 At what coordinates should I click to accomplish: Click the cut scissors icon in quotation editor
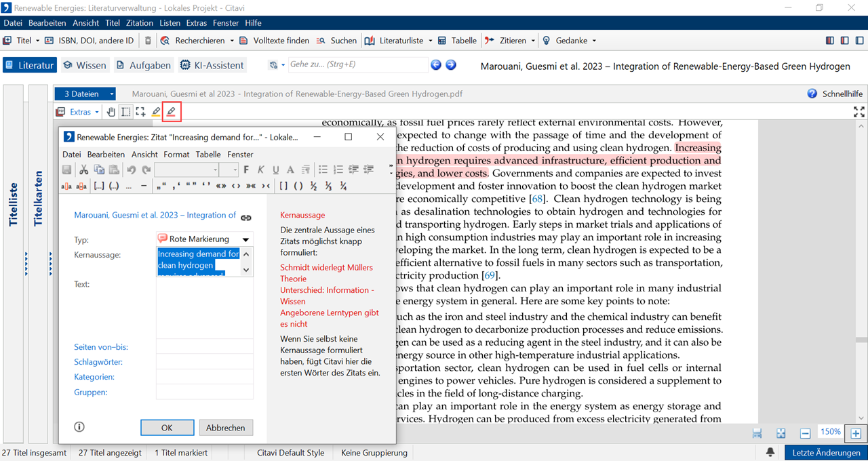84,169
